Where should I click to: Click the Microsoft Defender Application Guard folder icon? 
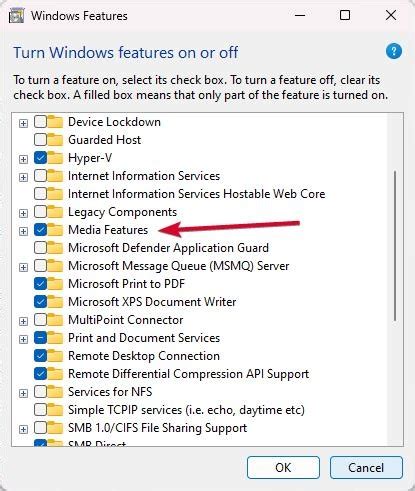(x=56, y=248)
